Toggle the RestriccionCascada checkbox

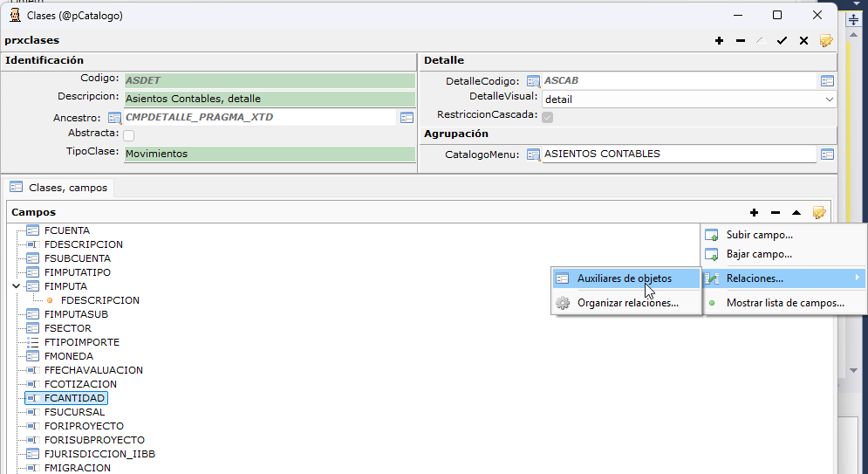click(x=548, y=117)
